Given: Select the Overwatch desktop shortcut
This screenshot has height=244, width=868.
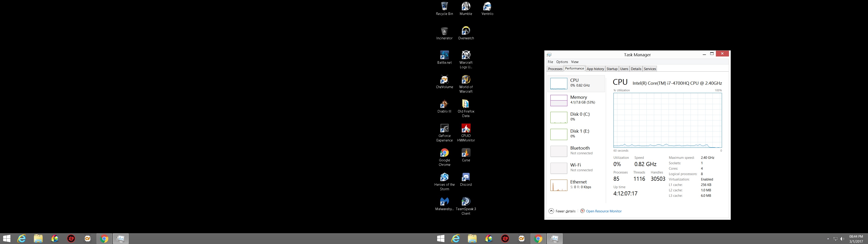Looking at the screenshot, I should (466, 33).
